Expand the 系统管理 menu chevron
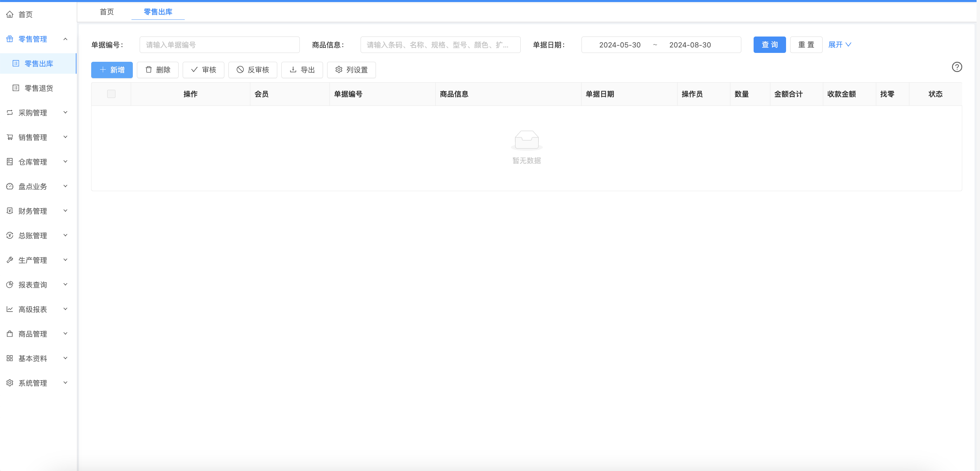Image resolution: width=980 pixels, height=471 pixels. [66, 383]
